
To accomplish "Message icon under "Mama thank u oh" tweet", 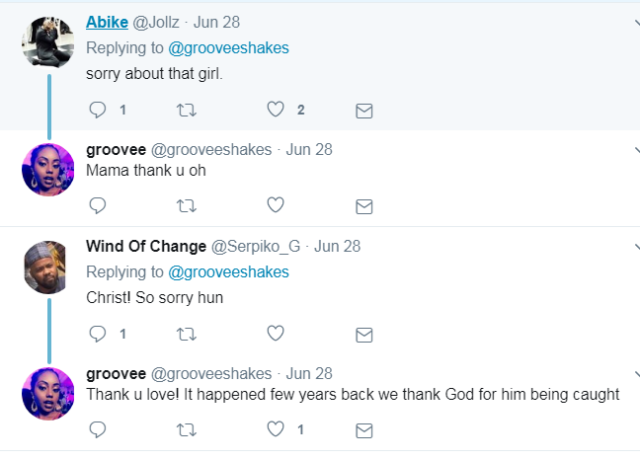I will coord(364,206).
